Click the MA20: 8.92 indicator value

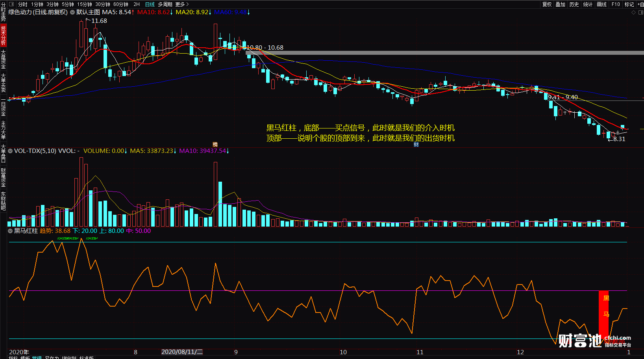pos(194,12)
